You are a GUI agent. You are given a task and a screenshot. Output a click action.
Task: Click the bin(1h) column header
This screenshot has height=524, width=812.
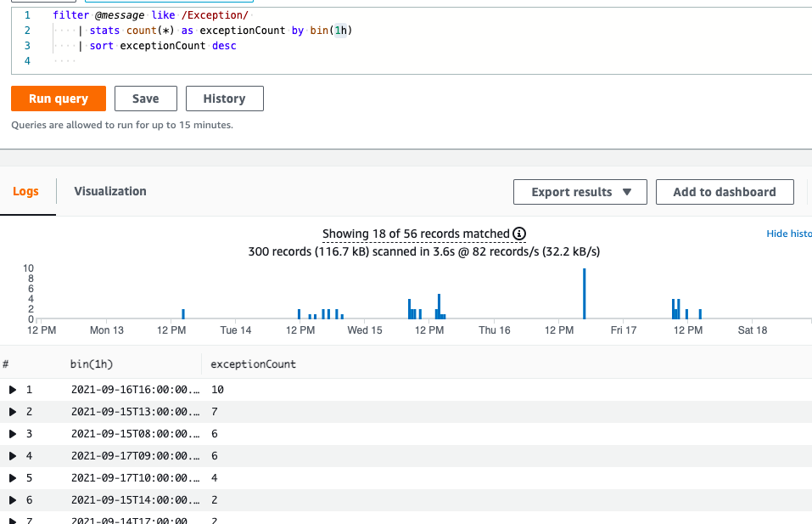(x=92, y=364)
